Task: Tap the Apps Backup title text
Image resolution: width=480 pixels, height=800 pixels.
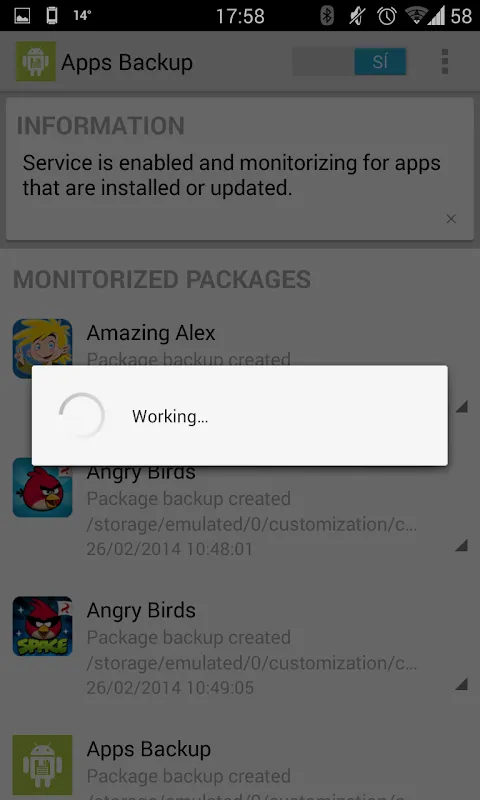Action: 127,63
